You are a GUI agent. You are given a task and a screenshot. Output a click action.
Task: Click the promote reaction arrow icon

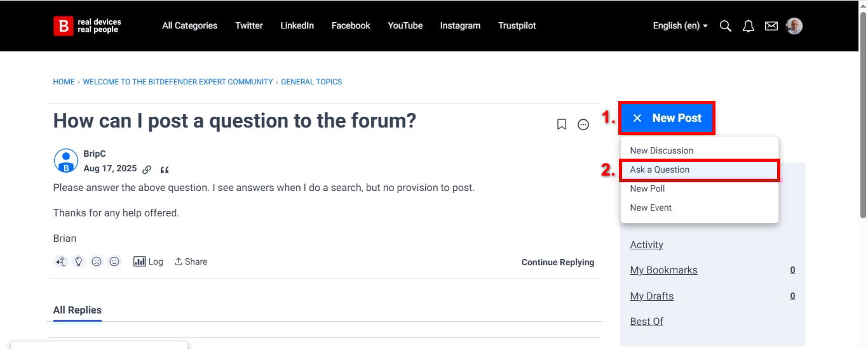61,261
